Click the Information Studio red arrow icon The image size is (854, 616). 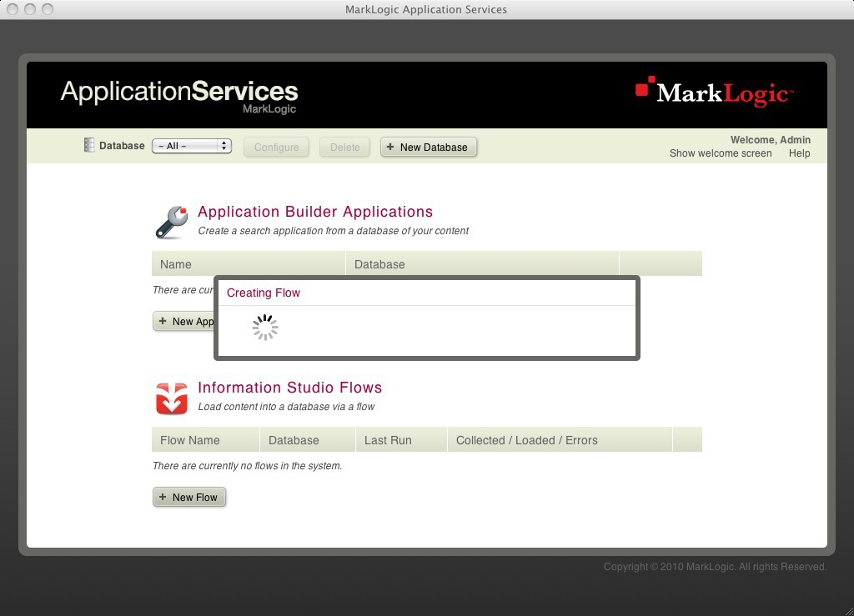(x=172, y=398)
